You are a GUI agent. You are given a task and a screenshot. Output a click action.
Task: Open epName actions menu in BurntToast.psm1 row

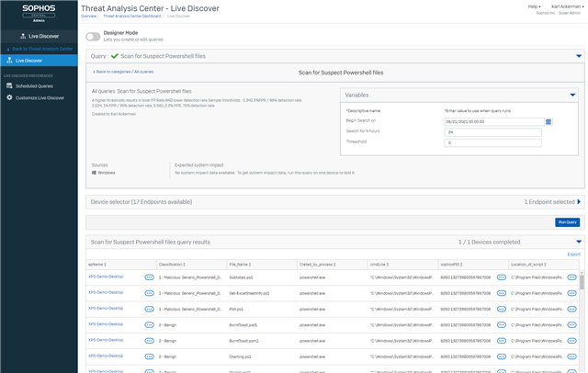149,341
